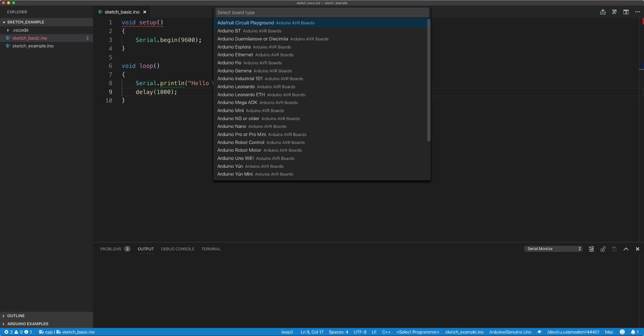Open sketch_basic.ino in the Explorer
Viewport: 644px width, 336px height.
(46, 38)
